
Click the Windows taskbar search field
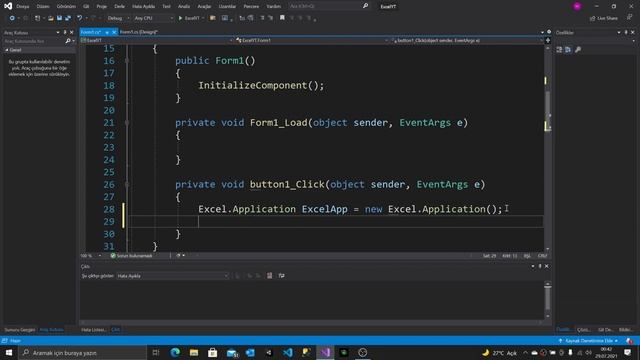click(82, 353)
